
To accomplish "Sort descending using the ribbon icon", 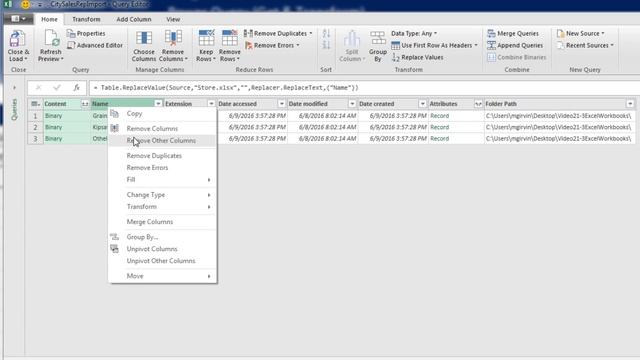I will pos(326,45).
